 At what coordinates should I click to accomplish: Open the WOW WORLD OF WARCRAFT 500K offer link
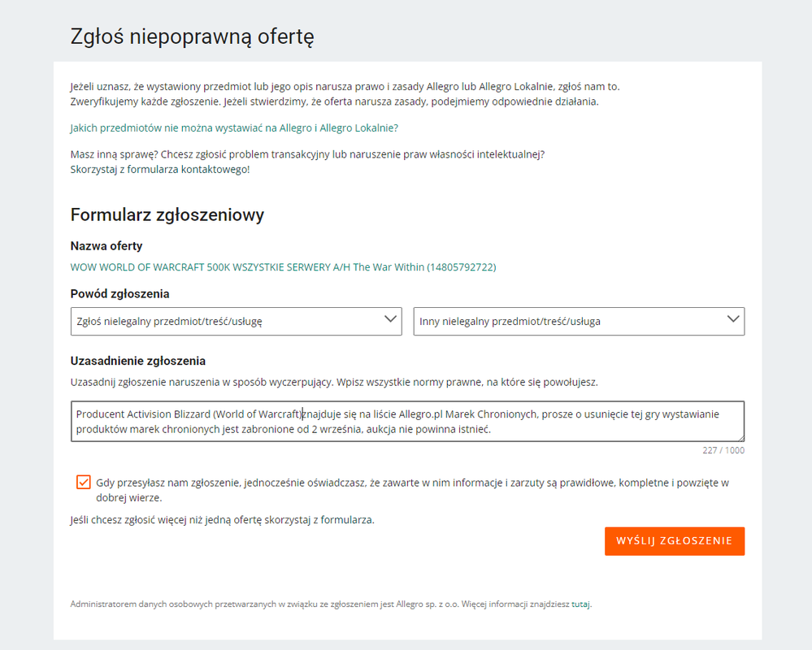pos(284,267)
